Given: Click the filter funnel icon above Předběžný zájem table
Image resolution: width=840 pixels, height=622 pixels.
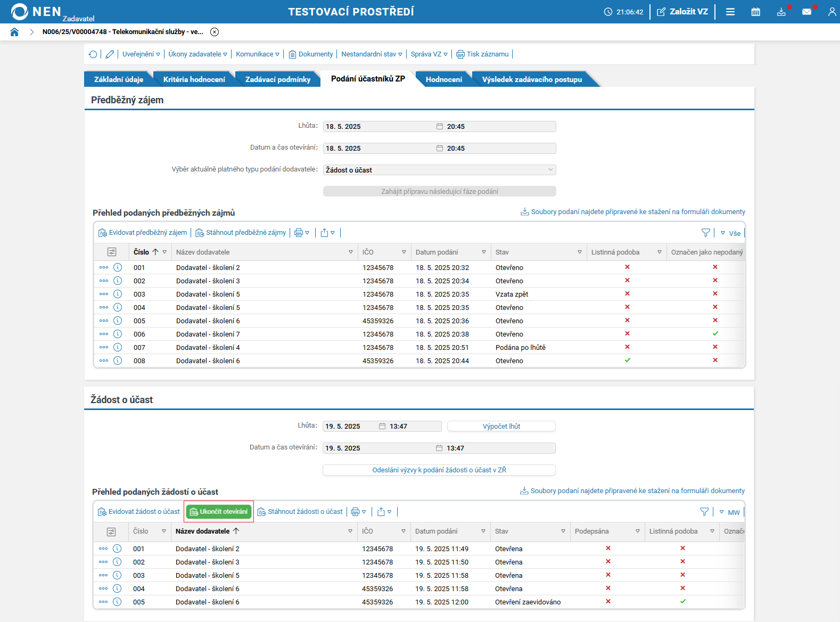Looking at the screenshot, I should pyautogui.click(x=705, y=233).
